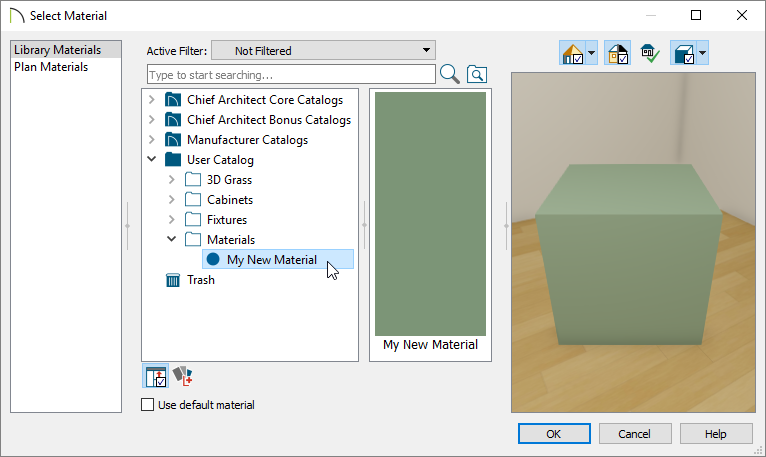
Task: Click the Cabinets text label
Action: [x=230, y=200]
